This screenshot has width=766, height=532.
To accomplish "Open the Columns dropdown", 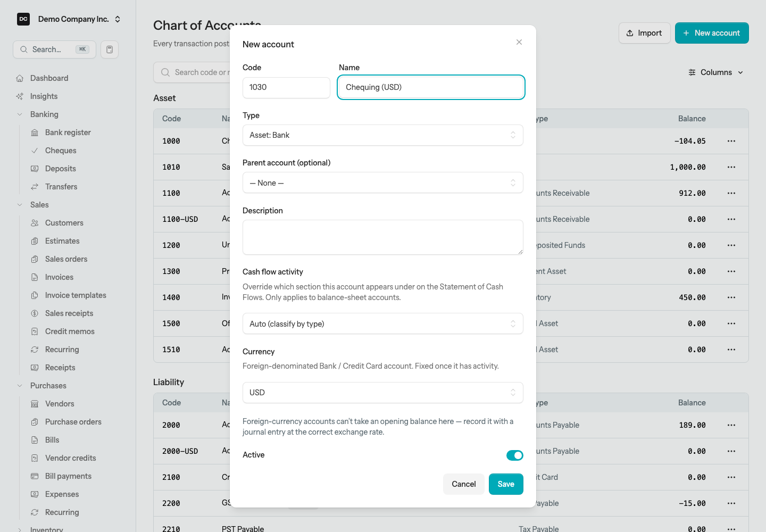I will (x=715, y=72).
